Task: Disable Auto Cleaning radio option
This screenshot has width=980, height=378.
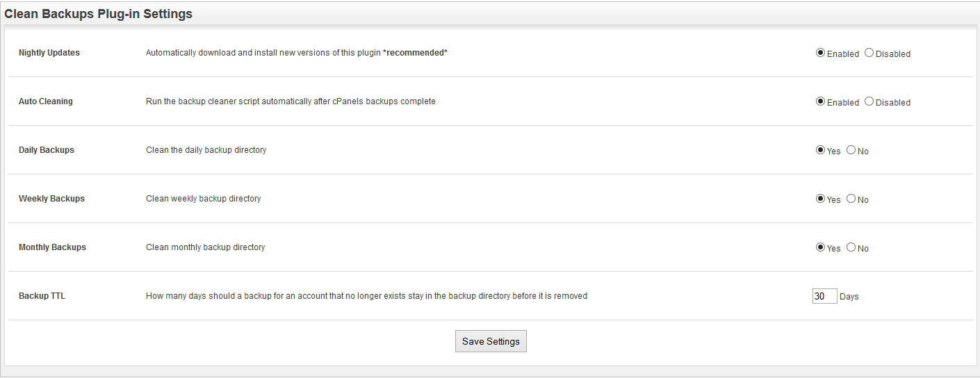Action: [x=869, y=101]
